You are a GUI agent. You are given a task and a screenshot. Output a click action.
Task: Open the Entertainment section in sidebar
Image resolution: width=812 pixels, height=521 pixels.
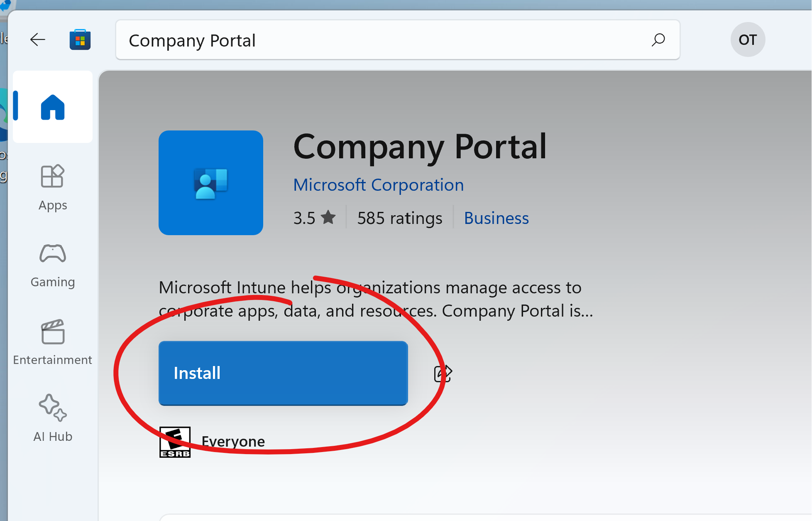click(53, 343)
